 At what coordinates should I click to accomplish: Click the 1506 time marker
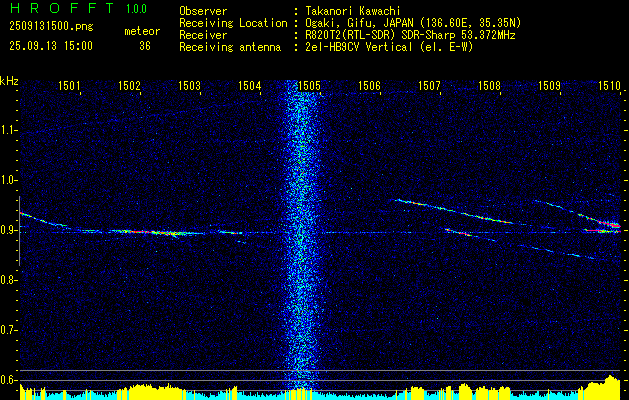pos(369,85)
